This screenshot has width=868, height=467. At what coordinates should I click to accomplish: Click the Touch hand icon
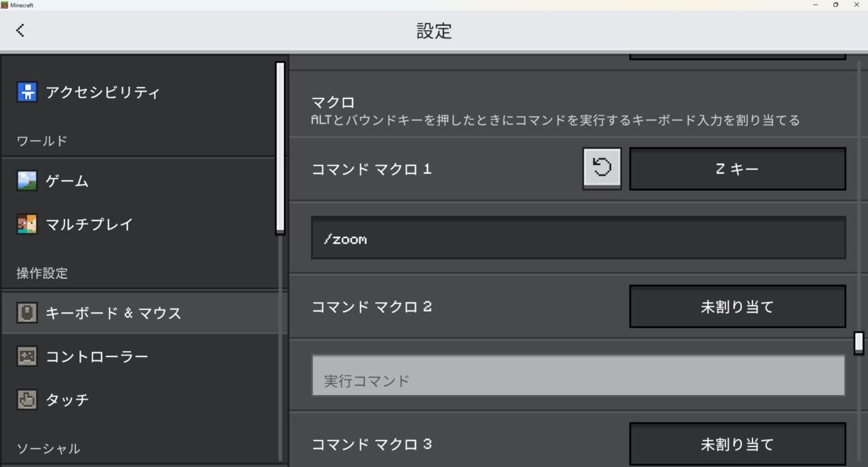click(27, 400)
